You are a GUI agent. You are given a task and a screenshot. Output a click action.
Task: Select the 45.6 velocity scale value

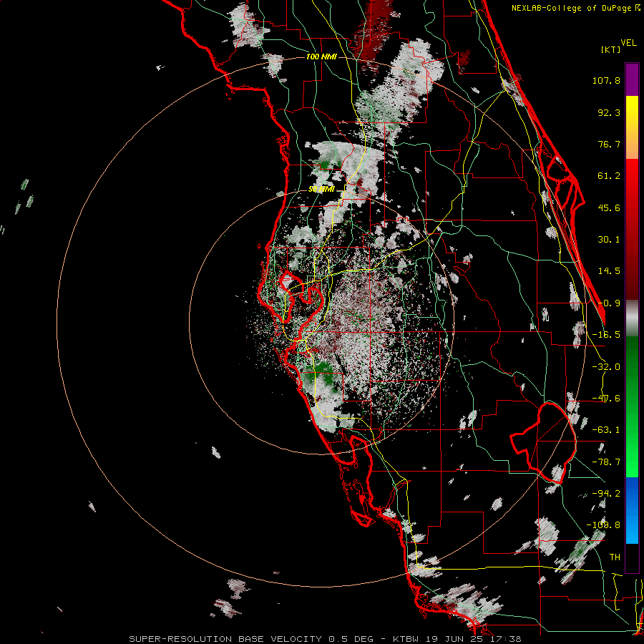tap(609, 208)
